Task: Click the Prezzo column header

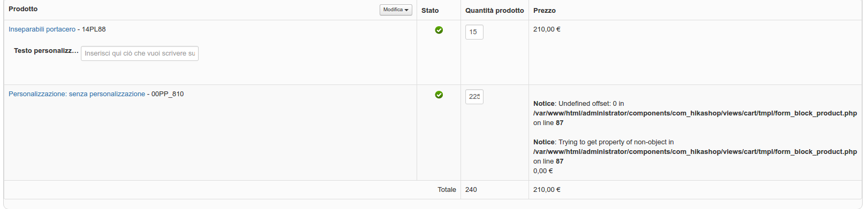Action: [x=545, y=11]
